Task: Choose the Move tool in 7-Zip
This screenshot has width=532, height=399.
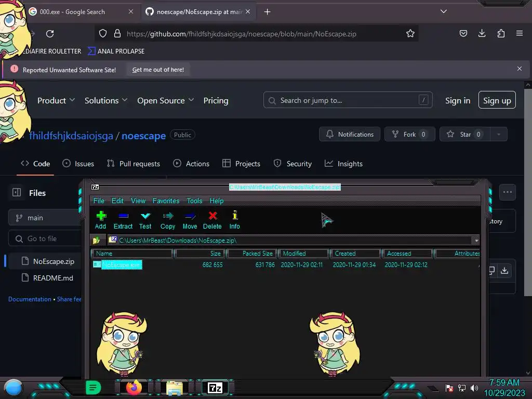Action: (x=190, y=220)
